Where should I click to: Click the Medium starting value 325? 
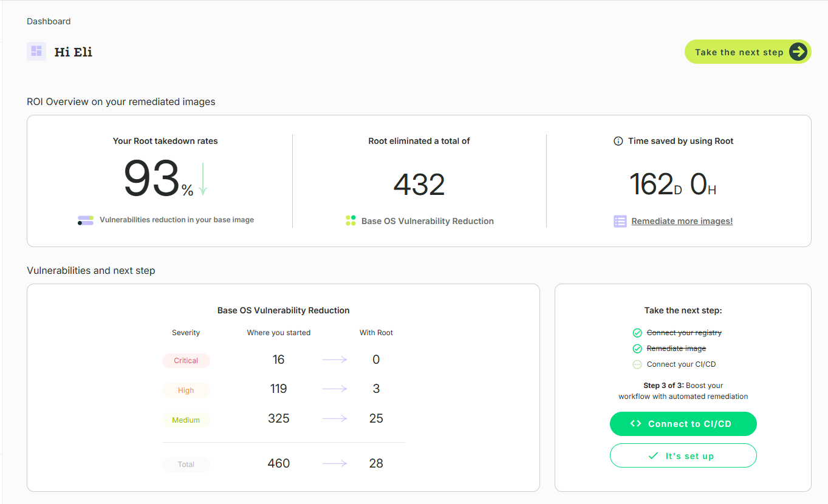click(x=279, y=418)
